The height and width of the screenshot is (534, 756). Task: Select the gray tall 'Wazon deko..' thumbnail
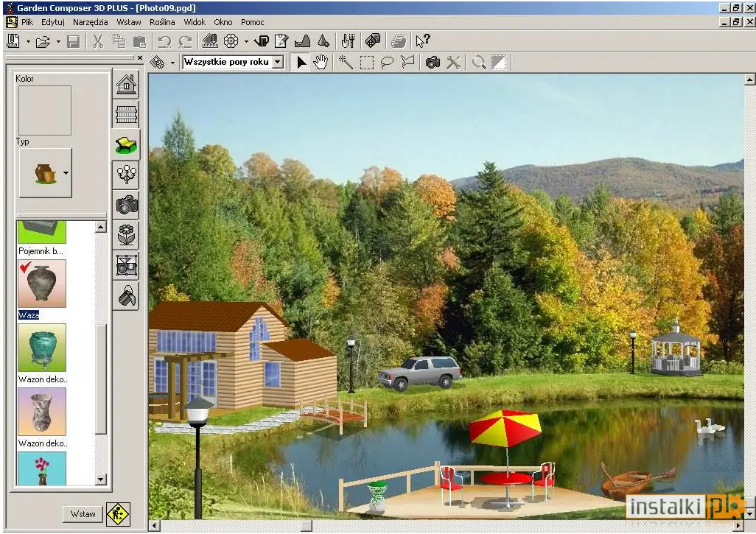click(x=41, y=412)
